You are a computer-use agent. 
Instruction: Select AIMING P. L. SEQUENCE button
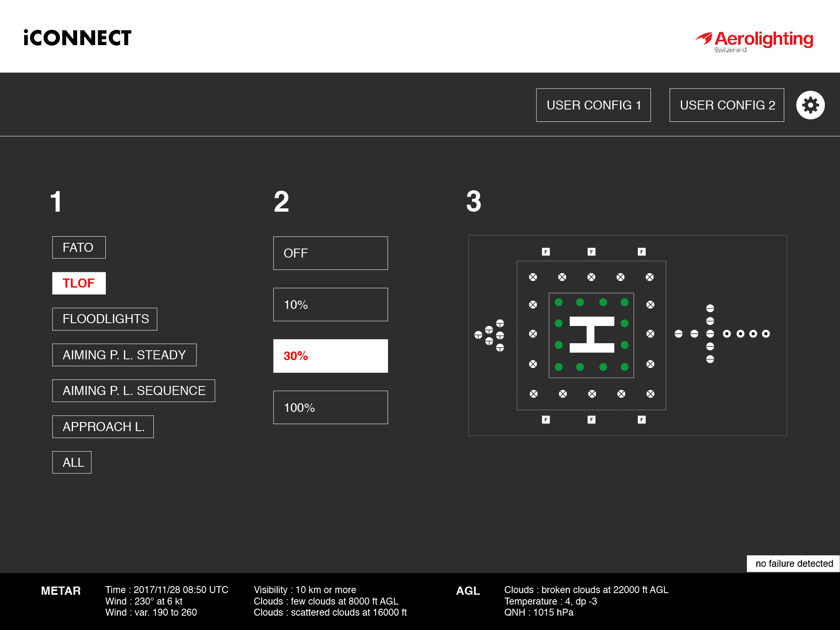coord(133,391)
